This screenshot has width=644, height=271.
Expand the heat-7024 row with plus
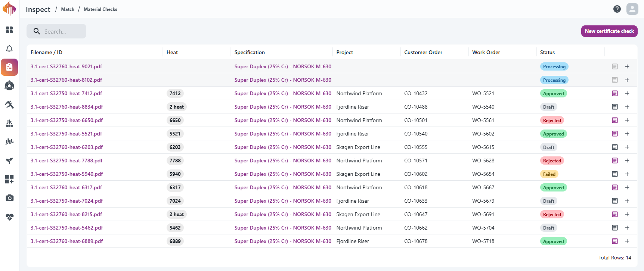(x=627, y=201)
